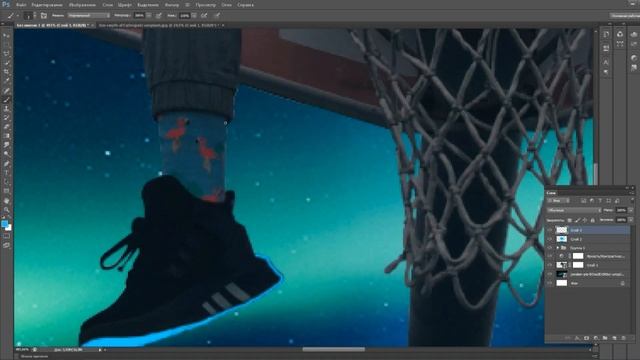
Task: Click the background white color swatch
Action: coord(9,227)
